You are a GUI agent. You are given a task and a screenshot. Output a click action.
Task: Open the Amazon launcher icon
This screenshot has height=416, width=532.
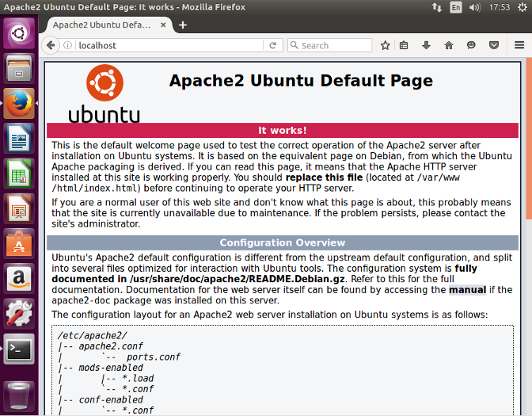[19, 278]
